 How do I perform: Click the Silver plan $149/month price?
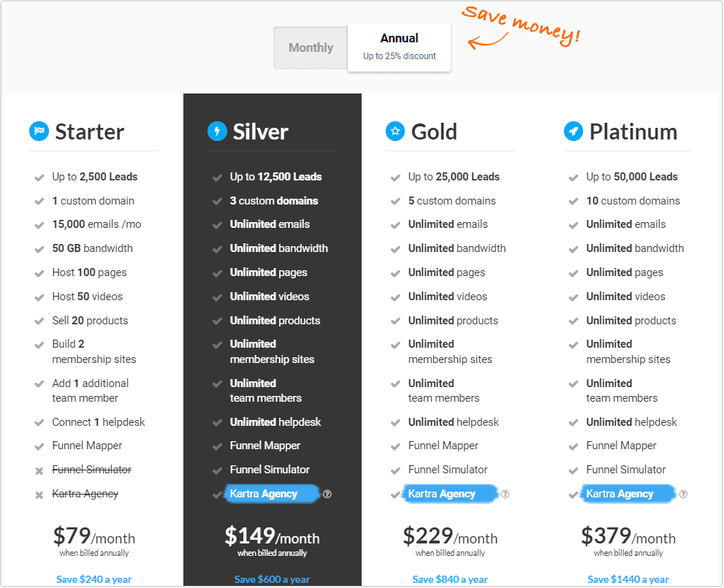[272, 536]
